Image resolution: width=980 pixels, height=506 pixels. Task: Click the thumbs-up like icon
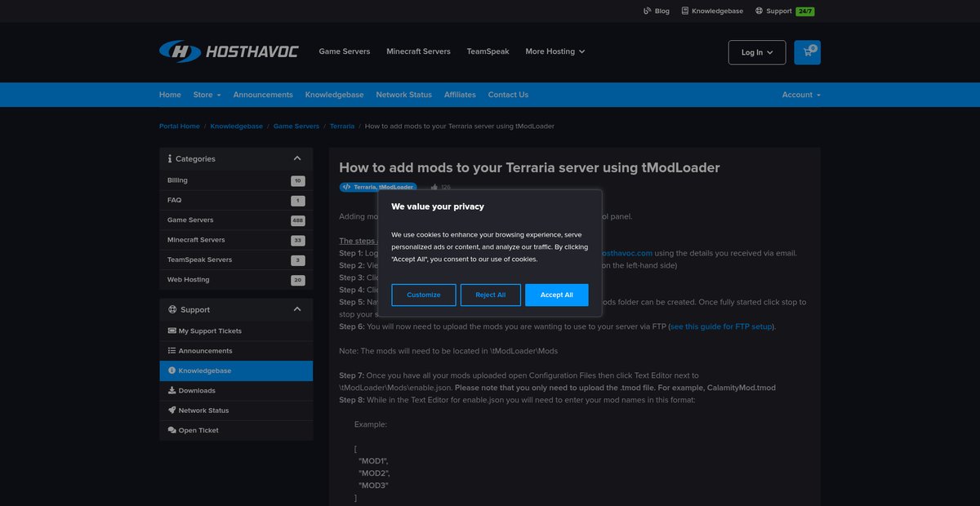tap(434, 187)
